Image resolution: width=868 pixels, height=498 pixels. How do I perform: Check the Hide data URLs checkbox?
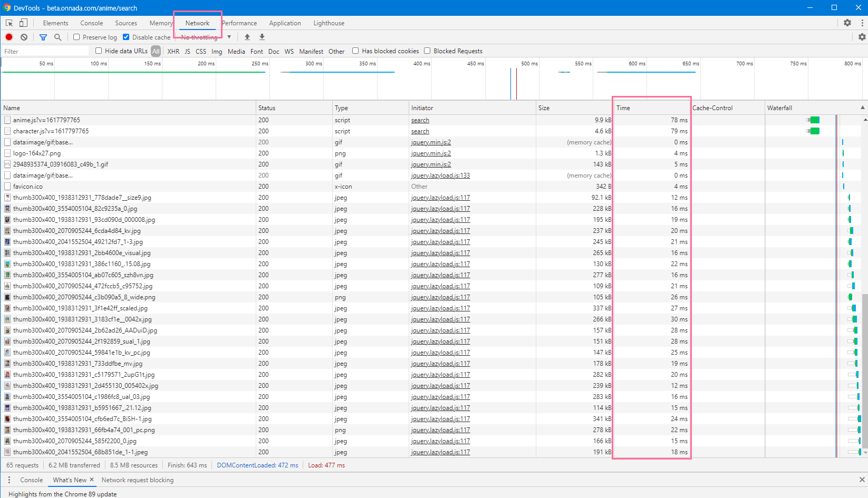[x=99, y=51]
